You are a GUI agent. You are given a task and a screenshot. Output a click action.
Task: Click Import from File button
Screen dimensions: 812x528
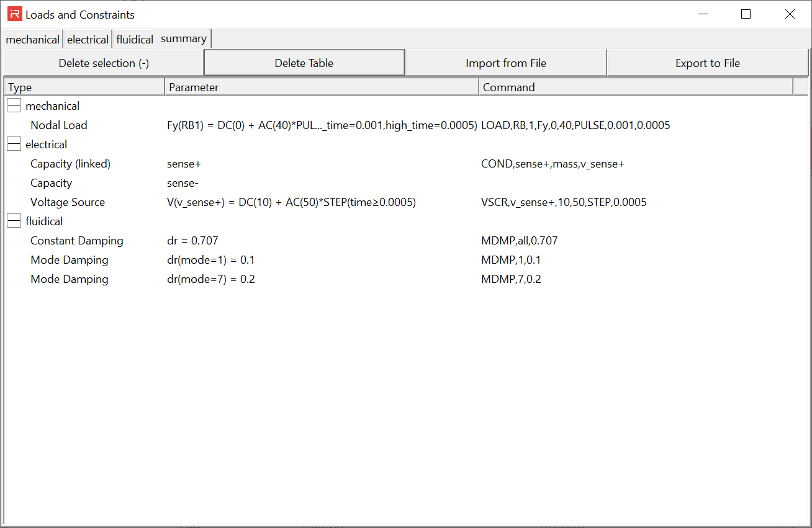(x=505, y=63)
